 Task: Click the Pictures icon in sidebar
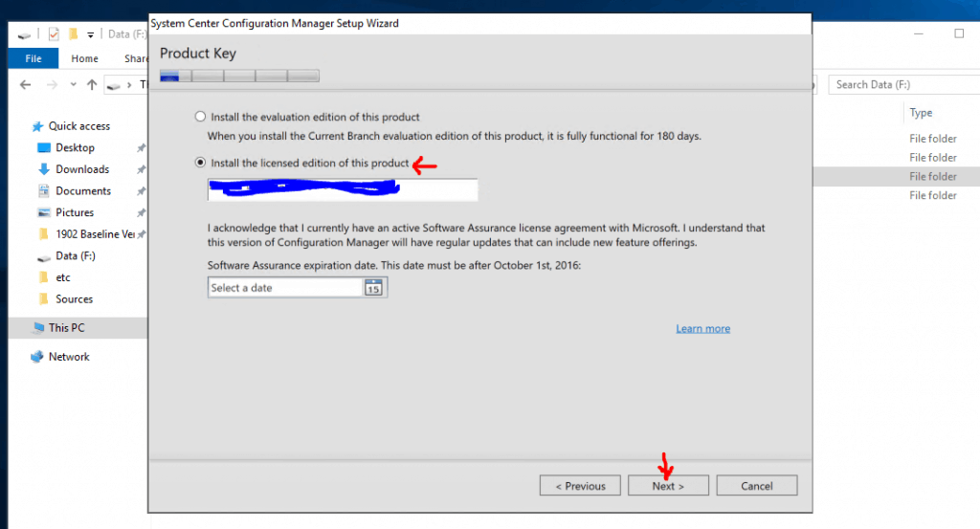point(44,212)
